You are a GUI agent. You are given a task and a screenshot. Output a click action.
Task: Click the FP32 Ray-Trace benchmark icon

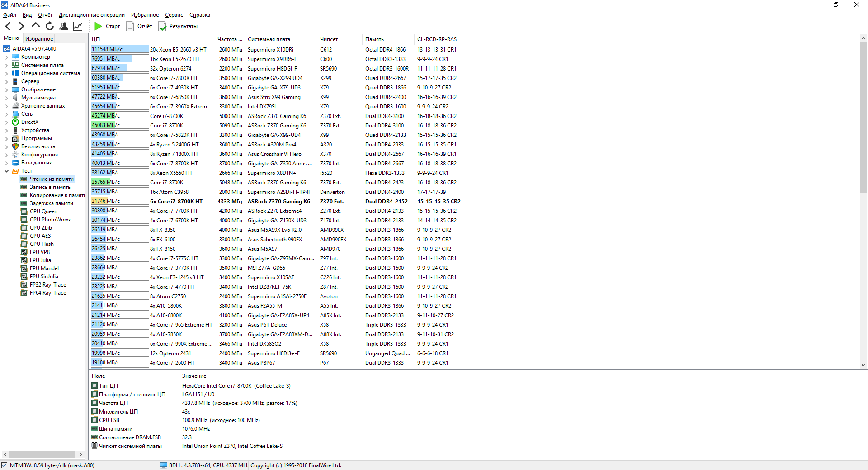click(x=24, y=285)
